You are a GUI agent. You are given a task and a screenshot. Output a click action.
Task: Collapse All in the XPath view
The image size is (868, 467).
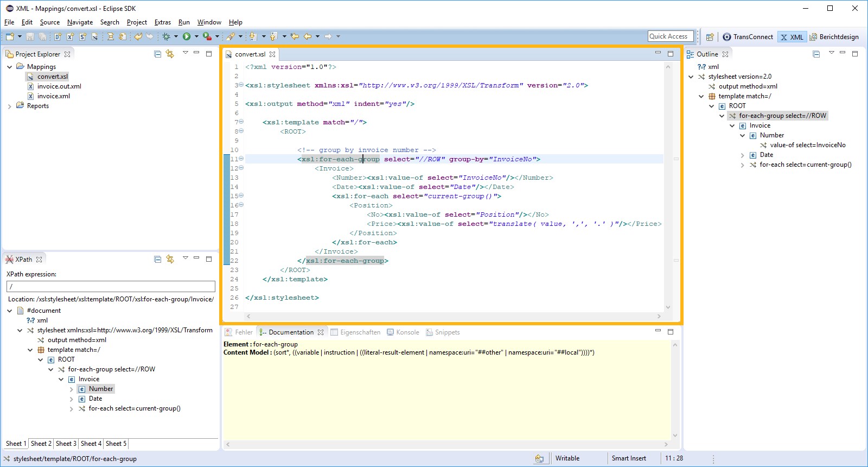(x=158, y=259)
